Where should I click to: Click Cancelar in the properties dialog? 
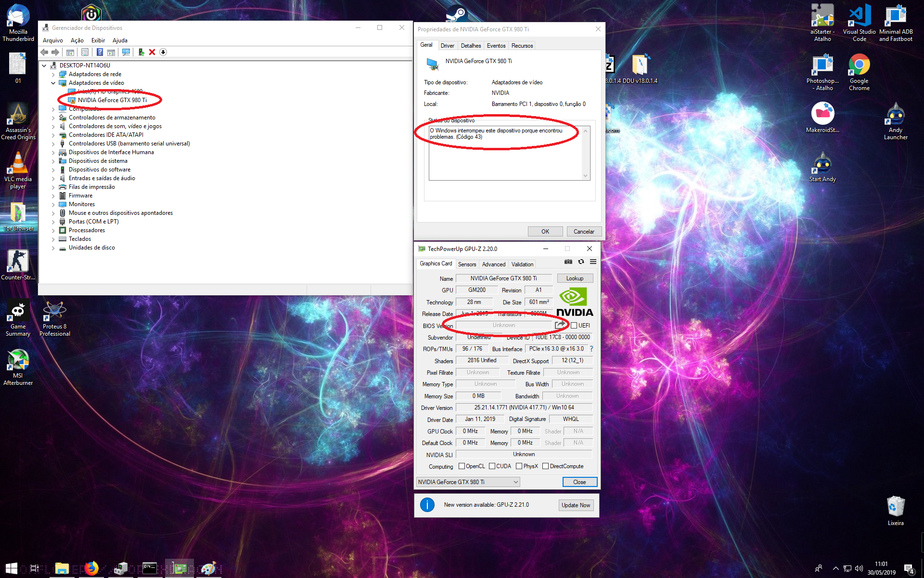(x=584, y=232)
